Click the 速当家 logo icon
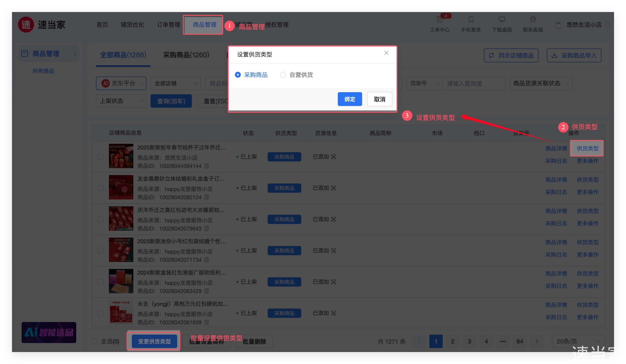 [x=26, y=25]
